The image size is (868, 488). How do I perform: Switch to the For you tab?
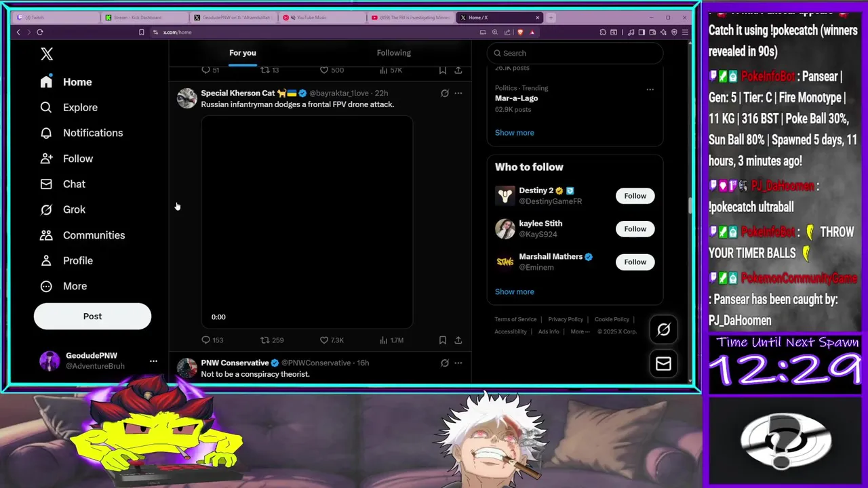point(243,53)
